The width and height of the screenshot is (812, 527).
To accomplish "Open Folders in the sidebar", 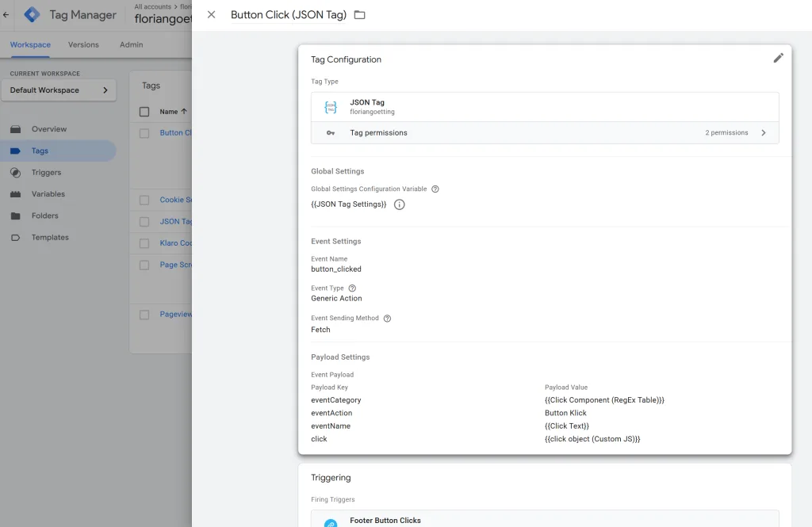I will pyautogui.click(x=45, y=216).
